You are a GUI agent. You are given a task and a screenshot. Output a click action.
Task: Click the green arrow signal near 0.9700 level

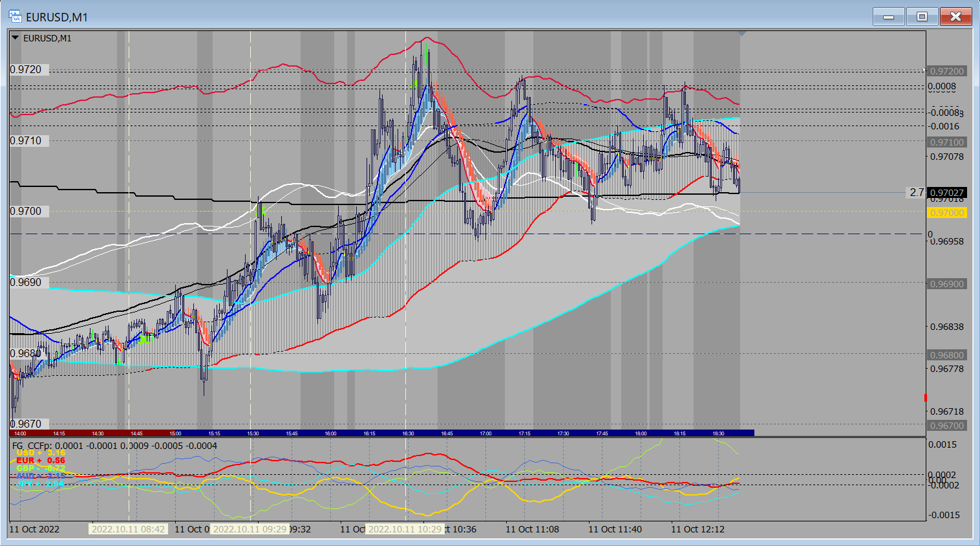(x=263, y=210)
